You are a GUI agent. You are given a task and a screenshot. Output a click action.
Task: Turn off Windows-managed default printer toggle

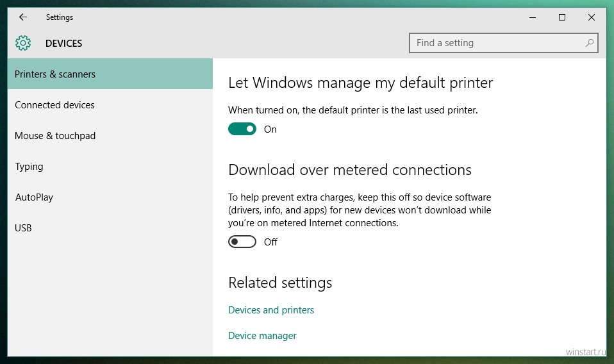242,129
